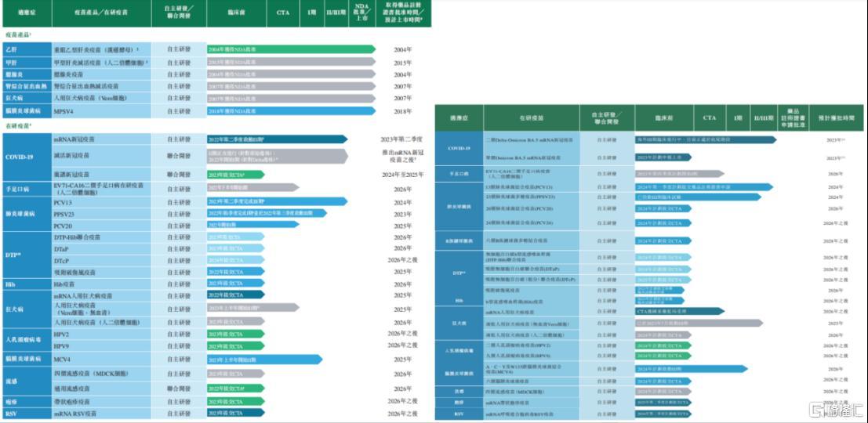
Task: Click the 2018年 approval year cell
Action: (403, 111)
